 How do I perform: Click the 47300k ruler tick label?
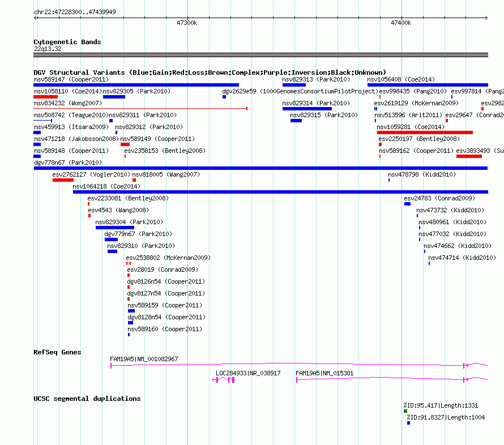tap(187, 23)
